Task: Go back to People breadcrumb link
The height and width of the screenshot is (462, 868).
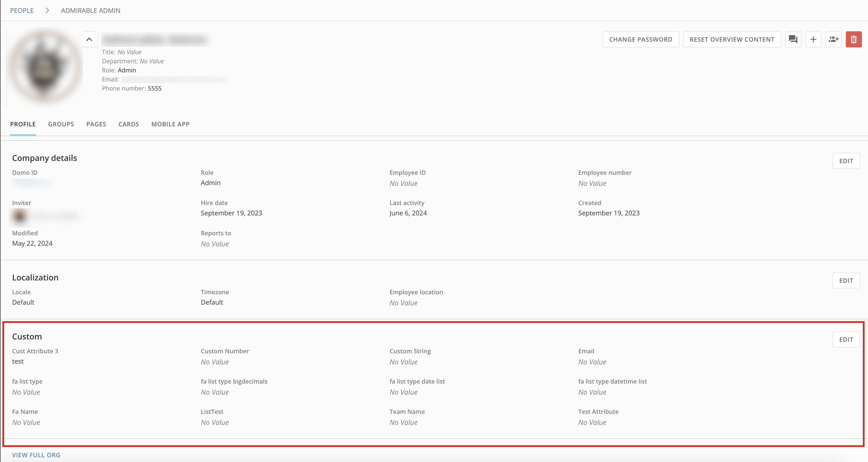Action: [x=22, y=10]
